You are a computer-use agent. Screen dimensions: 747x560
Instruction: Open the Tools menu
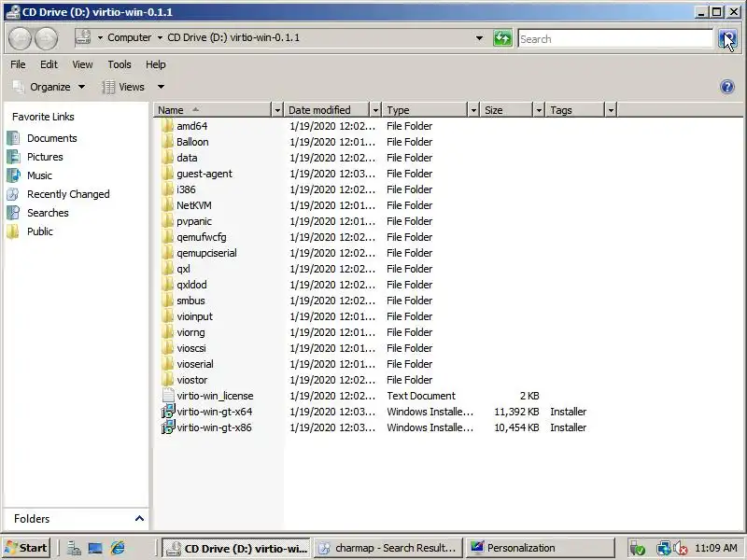tap(120, 64)
